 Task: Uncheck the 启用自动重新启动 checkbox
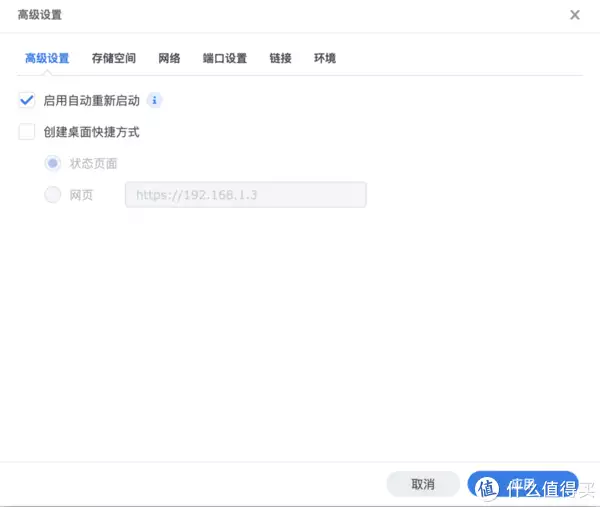(x=26, y=101)
